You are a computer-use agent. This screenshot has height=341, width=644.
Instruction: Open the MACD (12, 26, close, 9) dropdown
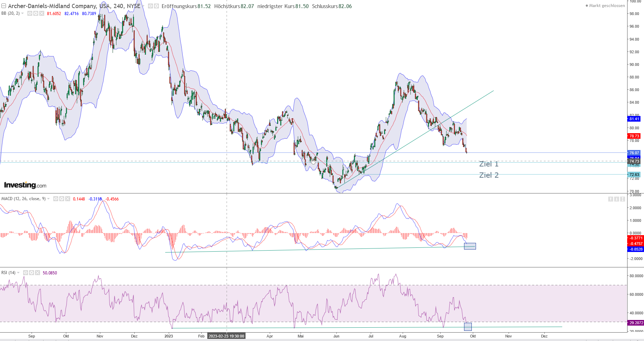click(x=48, y=199)
